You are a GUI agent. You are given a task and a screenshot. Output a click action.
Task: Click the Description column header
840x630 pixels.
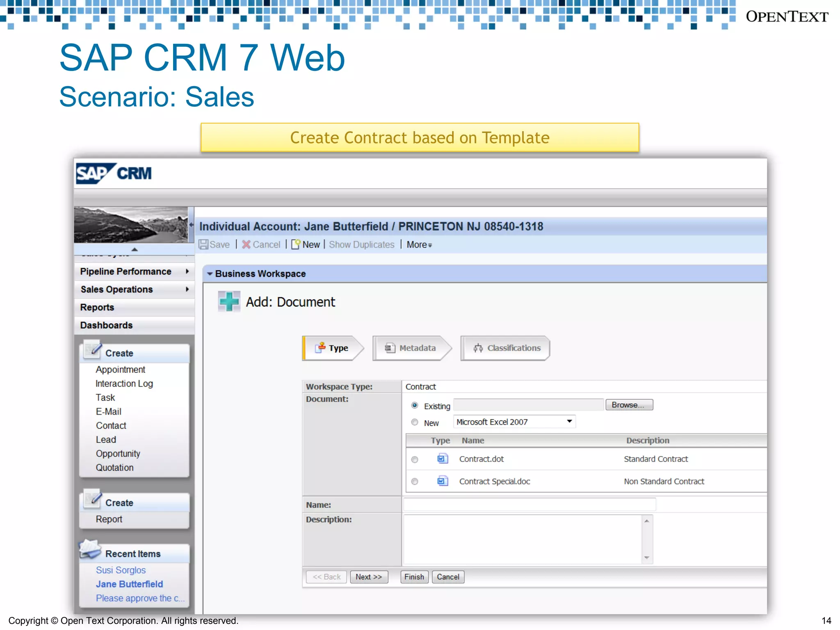point(648,441)
